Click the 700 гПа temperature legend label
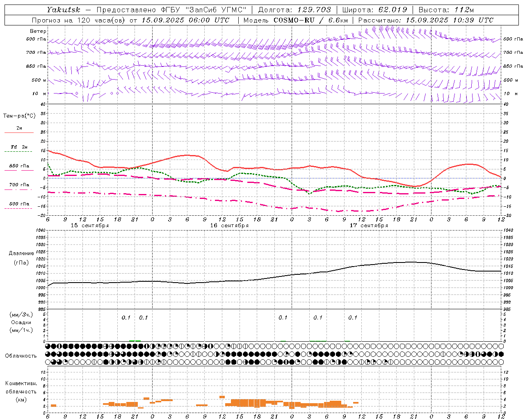525x420 pixels. (x=19, y=185)
